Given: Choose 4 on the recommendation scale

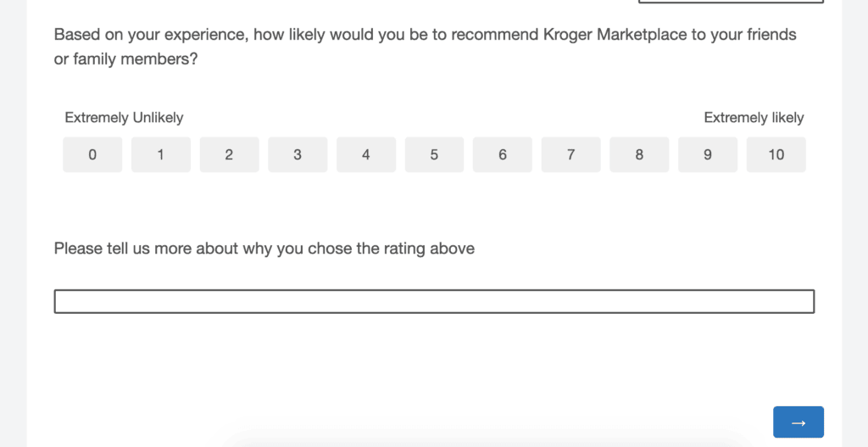Looking at the screenshot, I should pos(366,154).
